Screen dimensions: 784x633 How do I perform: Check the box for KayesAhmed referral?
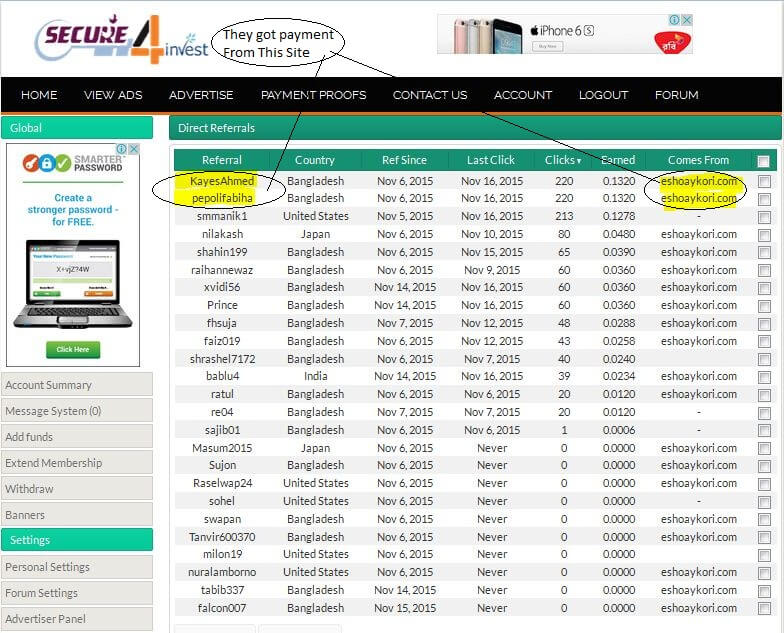[764, 181]
